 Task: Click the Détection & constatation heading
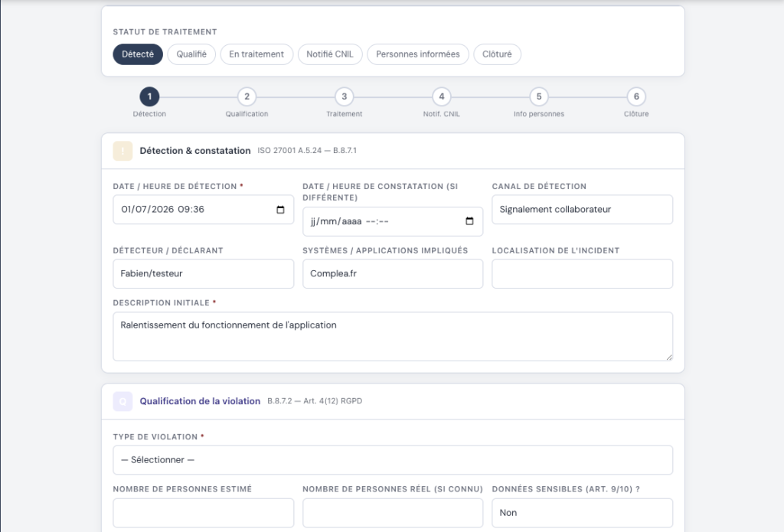click(x=195, y=151)
